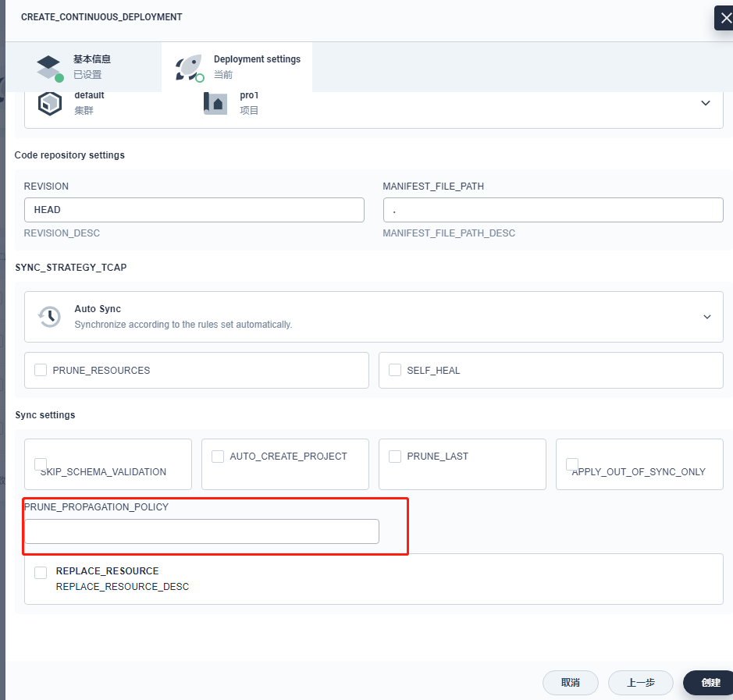
Task: Check SKIP_SCHEMA_VALIDATION
Action: point(40,464)
